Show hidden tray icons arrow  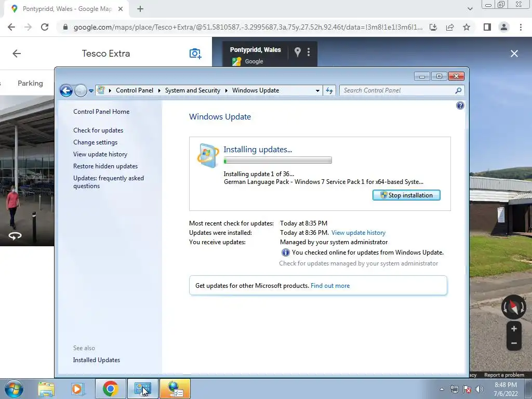click(x=442, y=390)
